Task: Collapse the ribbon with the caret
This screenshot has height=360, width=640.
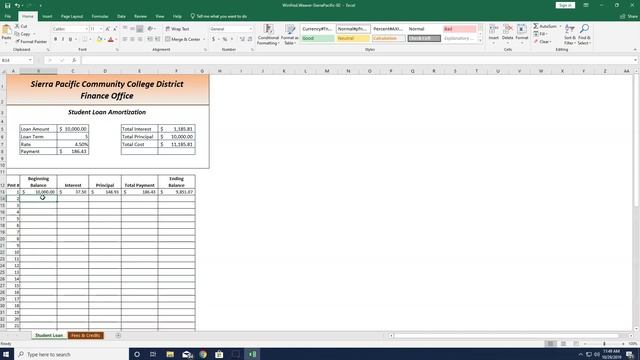Action: [x=635, y=49]
